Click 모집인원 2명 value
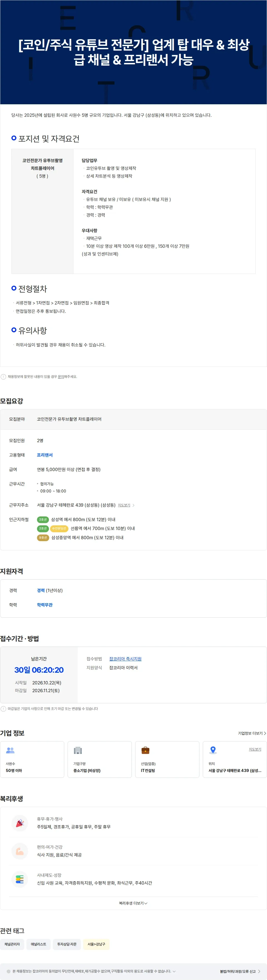Screen dimensions: 267x980 tap(40, 440)
